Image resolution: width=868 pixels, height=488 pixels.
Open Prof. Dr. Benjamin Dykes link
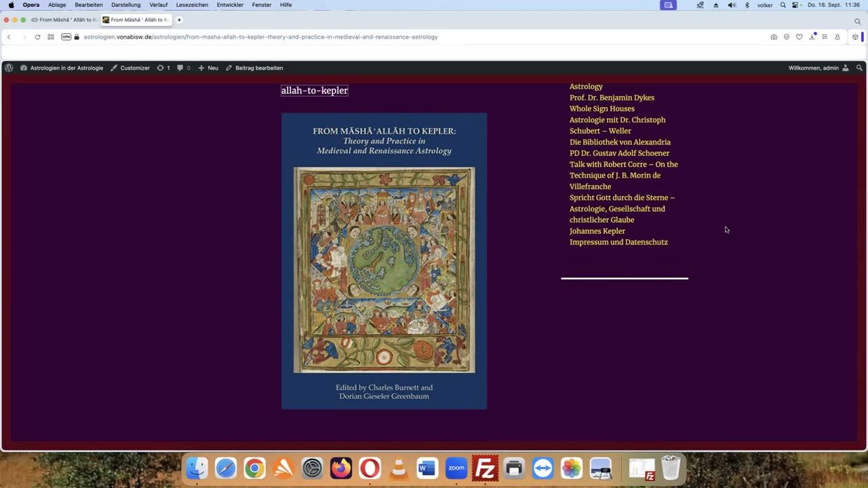coord(612,98)
